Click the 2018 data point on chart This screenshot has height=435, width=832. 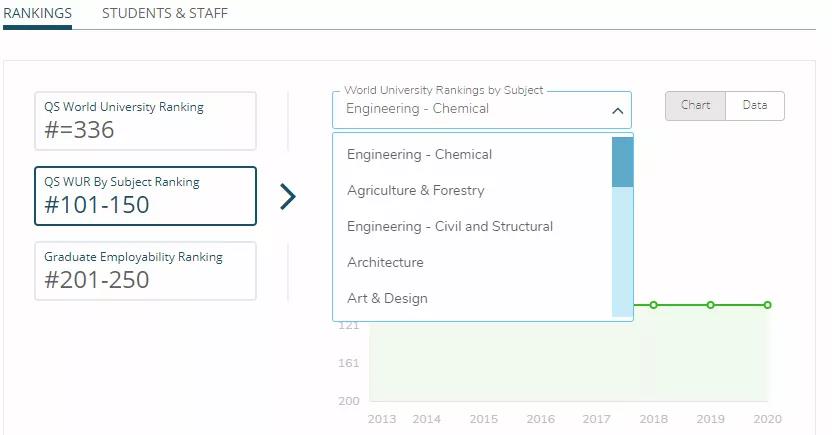[x=654, y=305]
